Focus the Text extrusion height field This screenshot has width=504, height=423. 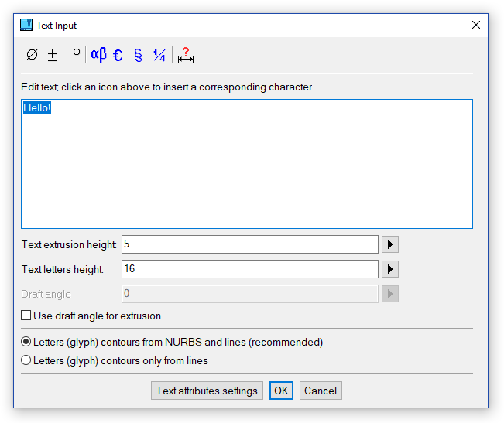point(249,244)
